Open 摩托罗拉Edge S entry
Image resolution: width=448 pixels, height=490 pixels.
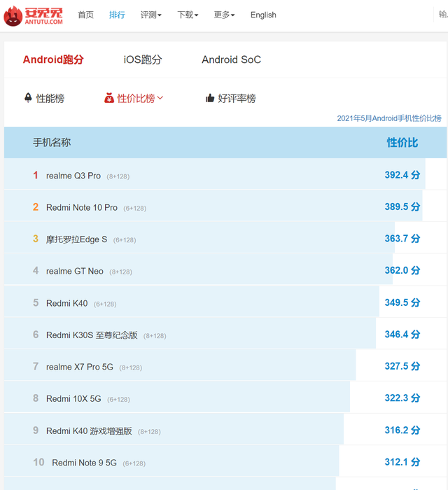point(76,239)
